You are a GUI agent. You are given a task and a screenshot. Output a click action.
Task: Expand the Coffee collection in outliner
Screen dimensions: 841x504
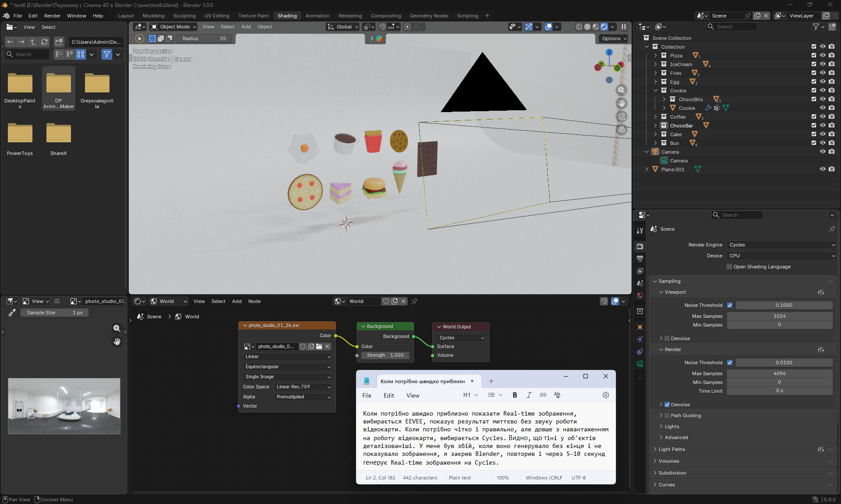(655, 117)
